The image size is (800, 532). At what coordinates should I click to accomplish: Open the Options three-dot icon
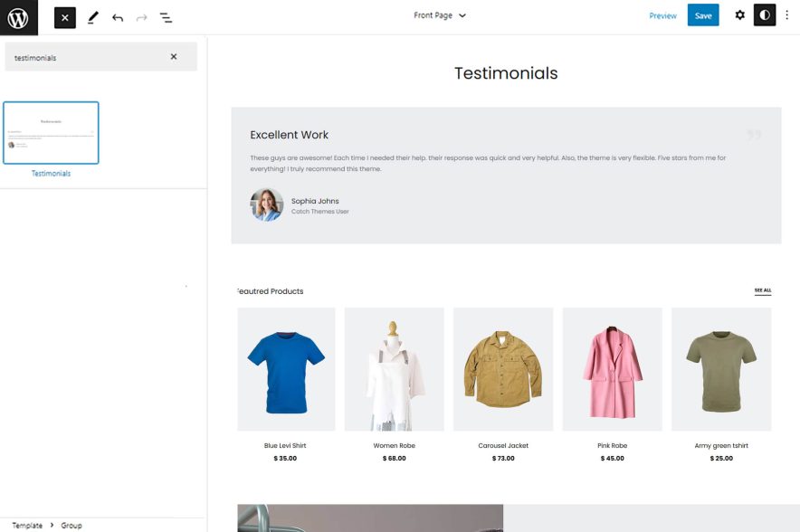(x=788, y=15)
